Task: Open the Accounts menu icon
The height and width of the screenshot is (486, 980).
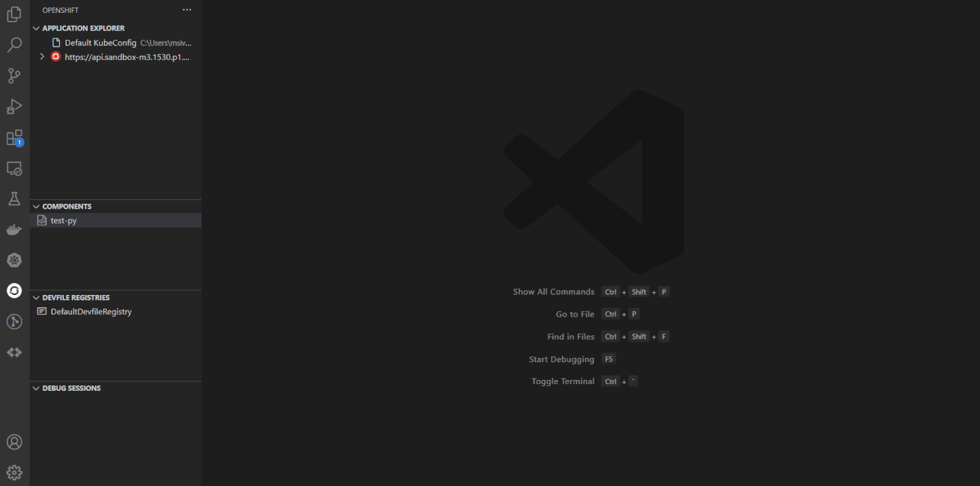Action: (14, 442)
